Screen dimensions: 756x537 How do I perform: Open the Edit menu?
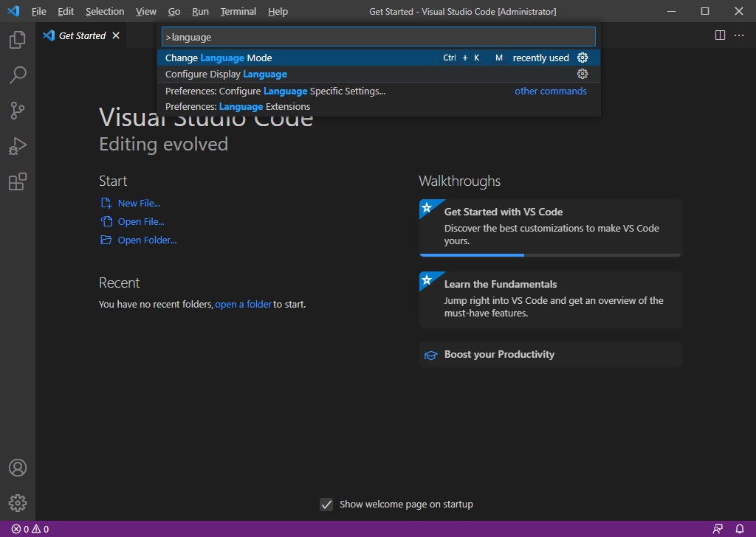click(x=66, y=11)
